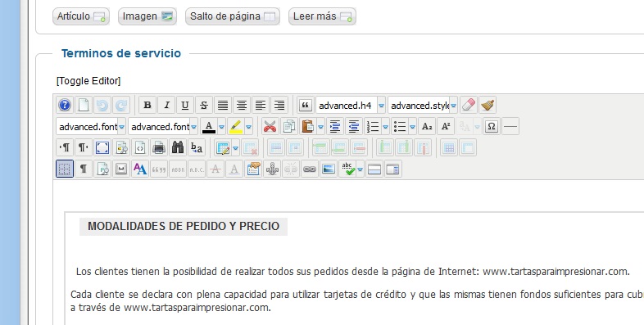Viewport: 644px width, 325px height.
Task: Click the Salto de página button
Action: [233, 16]
